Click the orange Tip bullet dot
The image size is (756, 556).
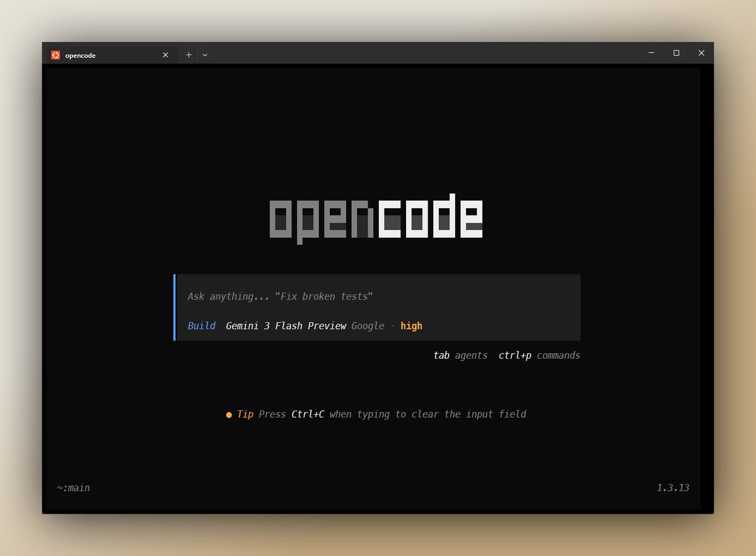pos(229,415)
